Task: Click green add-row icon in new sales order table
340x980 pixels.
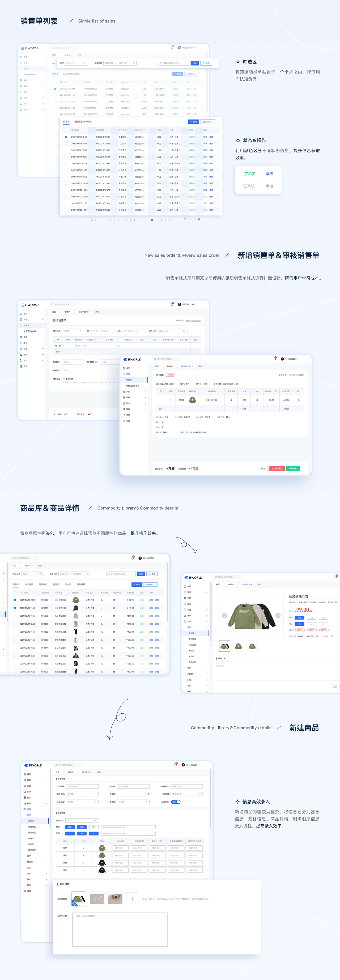Action: (x=60, y=346)
